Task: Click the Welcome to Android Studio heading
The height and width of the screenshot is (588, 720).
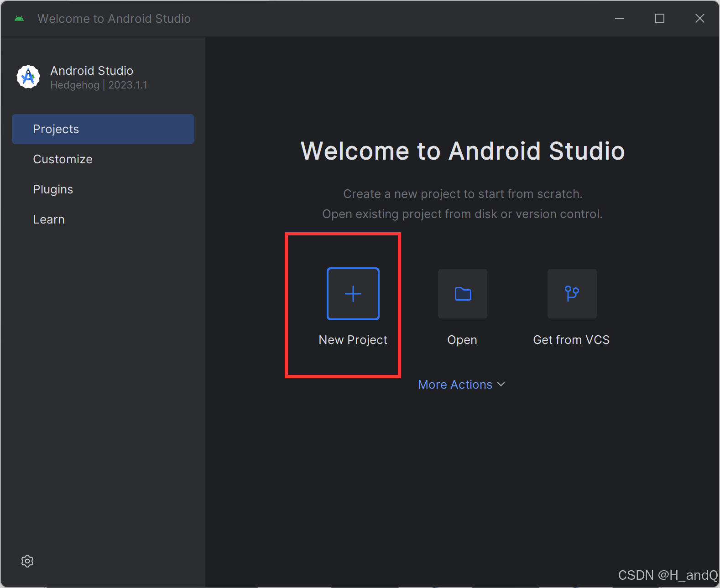Action: (x=463, y=151)
